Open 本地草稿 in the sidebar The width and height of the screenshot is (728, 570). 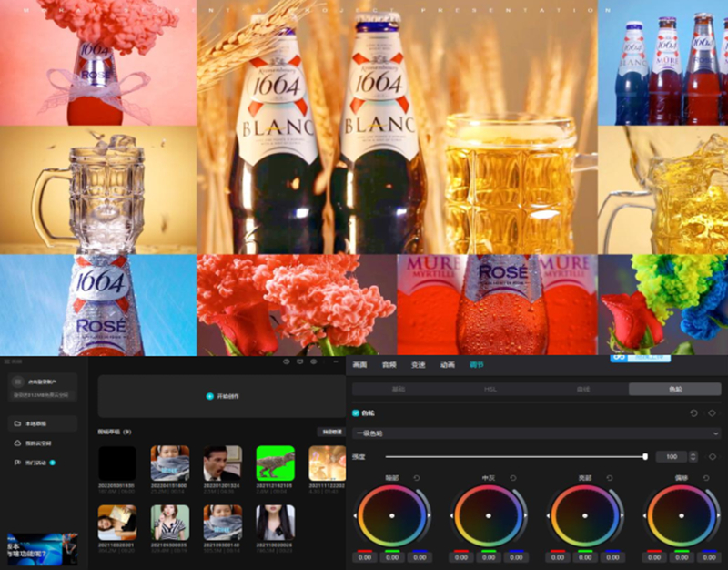[42, 423]
